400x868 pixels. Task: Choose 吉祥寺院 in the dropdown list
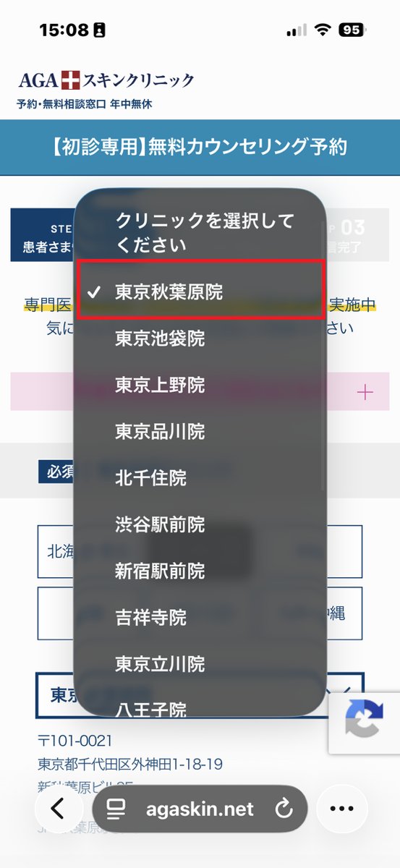click(x=200, y=617)
